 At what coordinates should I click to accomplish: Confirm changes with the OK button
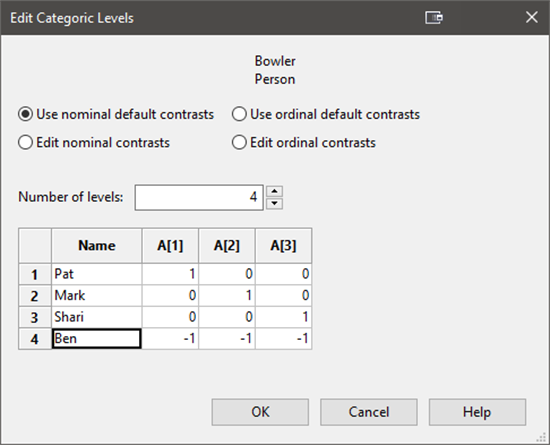[x=260, y=412]
